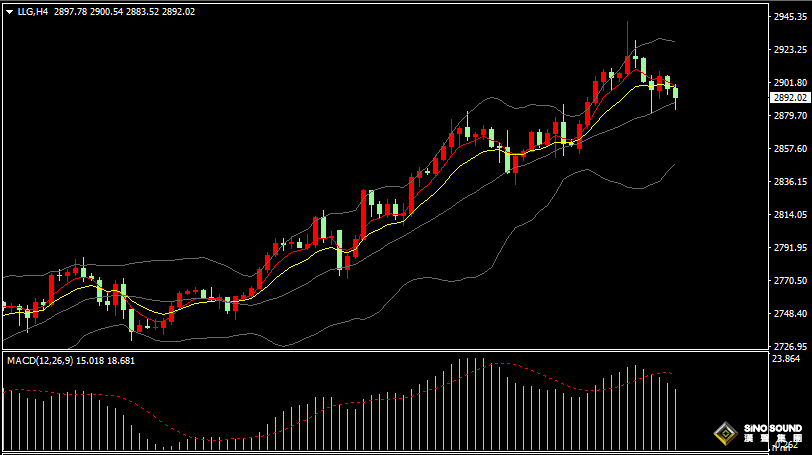Click the right end of upper Bollinger band
Image resolution: width=812 pixels, height=455 pixels.
coord(675,42)
